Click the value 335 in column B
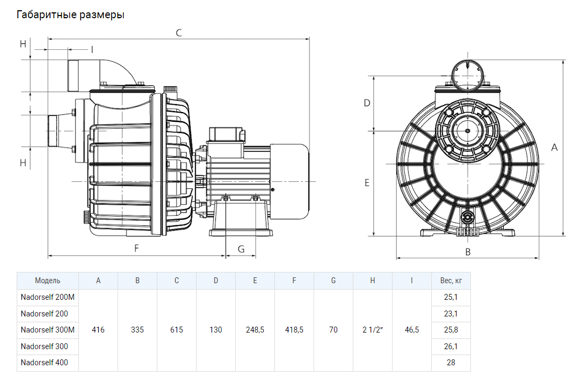Image resolution: width=588 pixels, height=391 pixels. click(137, 329)
